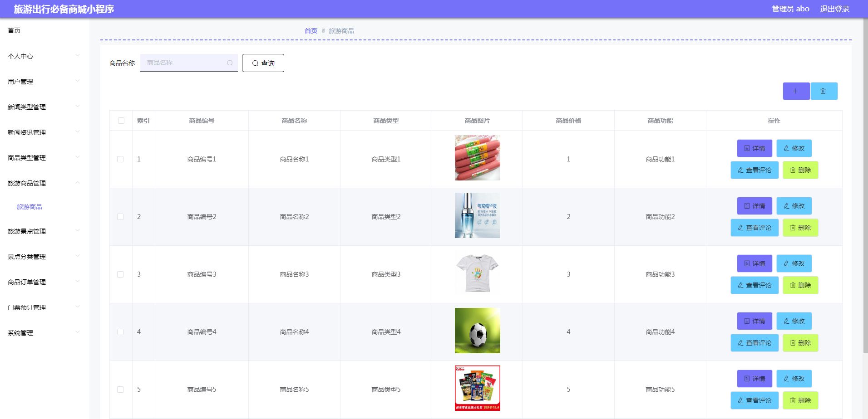Click 修改 in the 商品名称5 row

794,379
